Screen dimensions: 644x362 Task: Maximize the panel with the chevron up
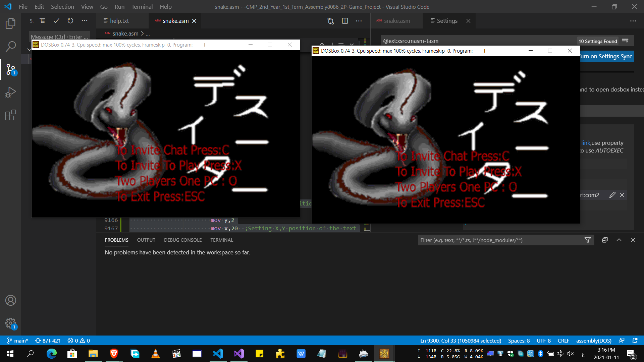(x=619, y=240)
